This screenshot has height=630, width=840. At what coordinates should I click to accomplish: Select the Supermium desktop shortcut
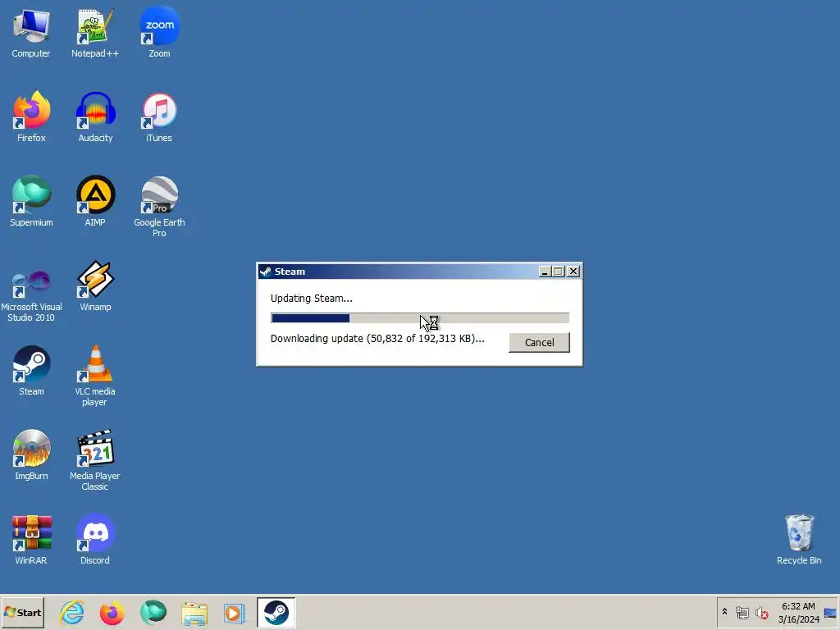[x=31, y=202]
